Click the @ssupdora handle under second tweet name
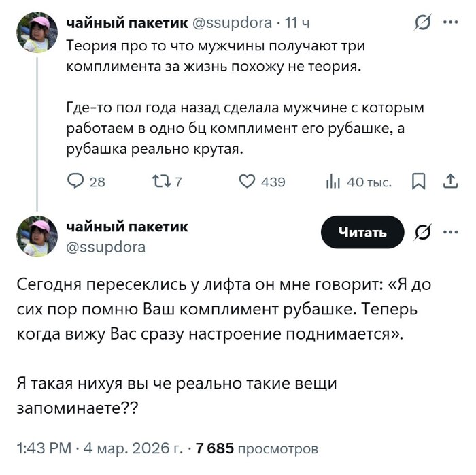The width and height of the screenshot is (476, 475). (105, 247)
